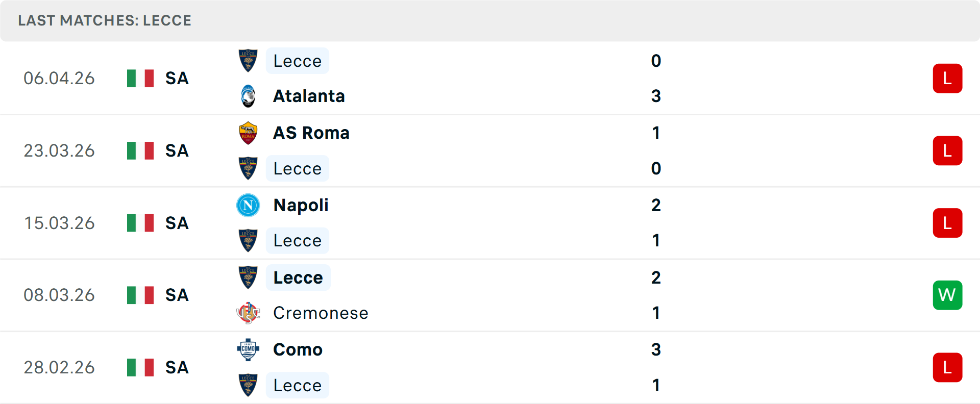Open the AS Roma team link
The image size is (980, 404).
[311, 133]
